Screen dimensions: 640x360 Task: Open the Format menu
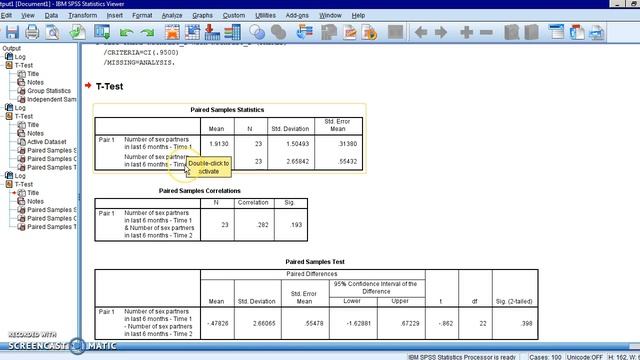(x=142, y=16)
